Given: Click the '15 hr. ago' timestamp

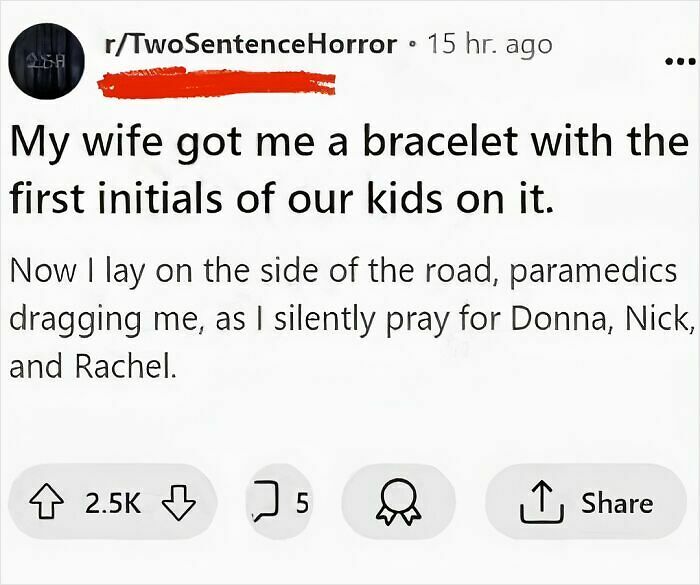Looking at the screenshot, I should (x=489, y=44).
